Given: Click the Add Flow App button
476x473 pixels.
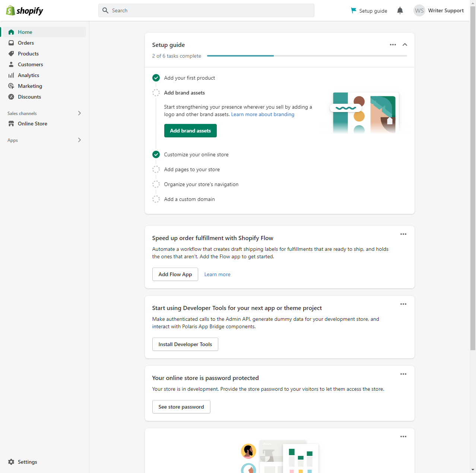Looking at the screenshot, I should [x=175, y=274].
